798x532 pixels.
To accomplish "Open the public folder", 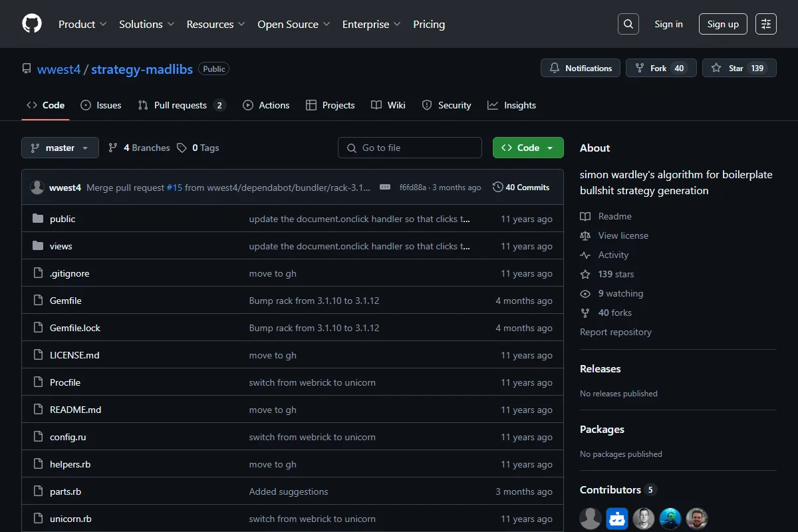I will [x=63, y=219].
